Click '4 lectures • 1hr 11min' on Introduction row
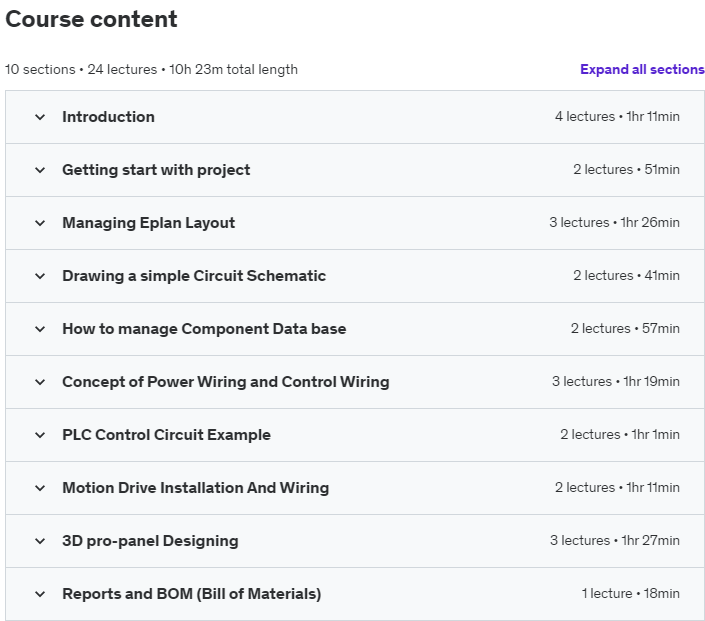The width and height of the screenshot is (705, 621). tap(617, 117)
